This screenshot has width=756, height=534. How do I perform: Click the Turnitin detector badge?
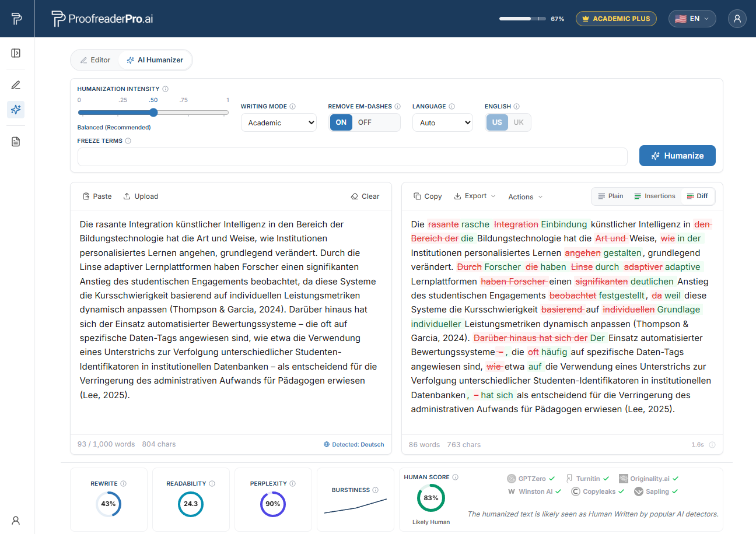(x=587, y=479)
